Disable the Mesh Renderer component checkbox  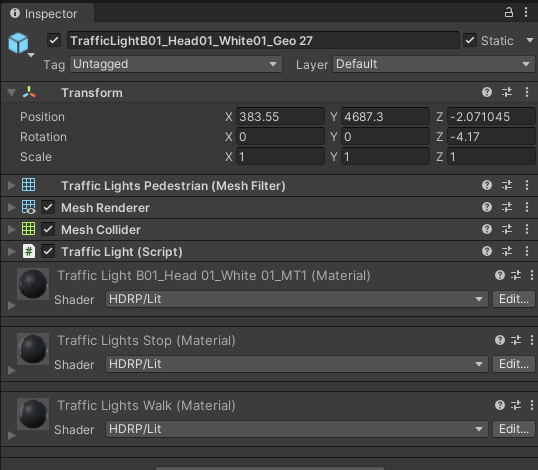click(x=48, y=207)
